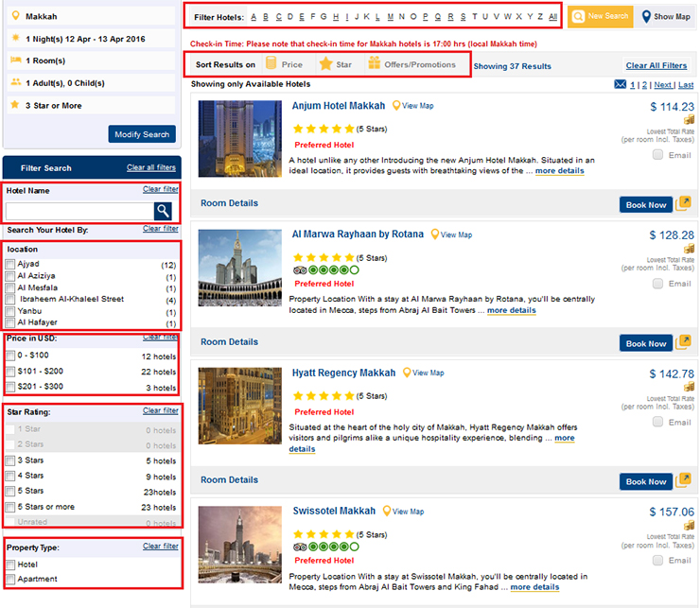Go to the Next results page
Image resolution: width=700 pixels, height=608 pixels.
pyautogui.click(x=663, y=85)
